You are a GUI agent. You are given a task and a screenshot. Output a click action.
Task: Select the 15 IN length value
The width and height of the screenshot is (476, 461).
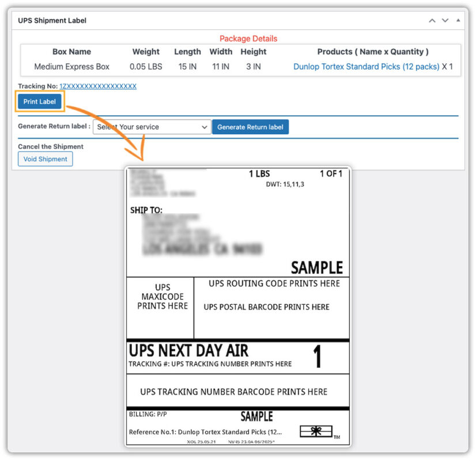(187, 66)
